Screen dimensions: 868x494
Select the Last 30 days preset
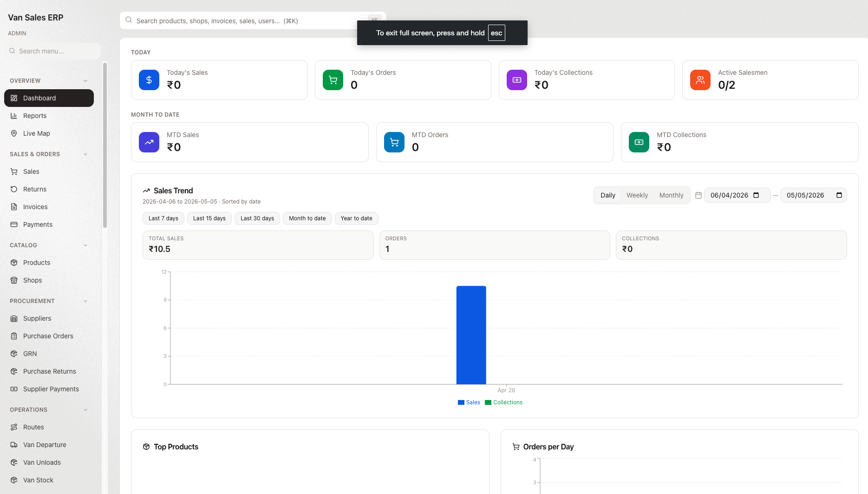257,218
